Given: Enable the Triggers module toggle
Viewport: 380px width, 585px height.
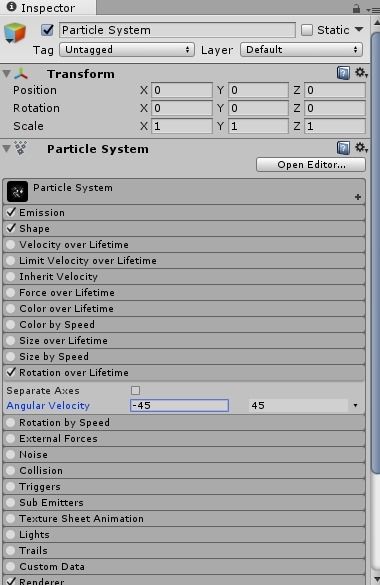Looking at the screenshot, I should (11, 487).
